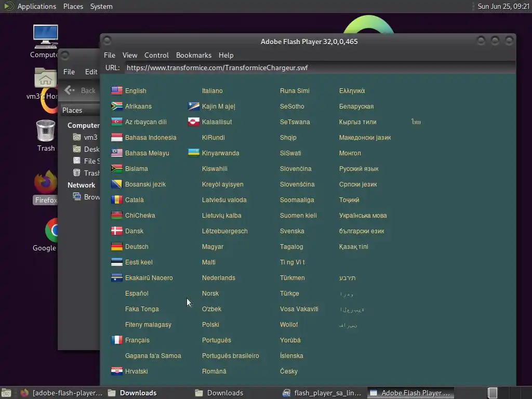Click the Hrvatski flag icon

(x=117, y=371)
